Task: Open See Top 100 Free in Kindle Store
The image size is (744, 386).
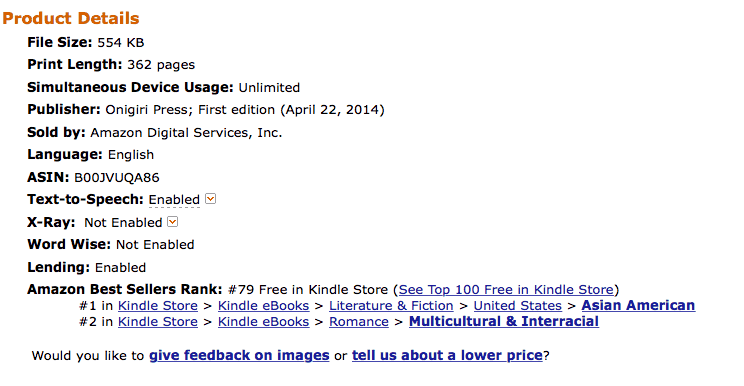Action: point(506,290)
